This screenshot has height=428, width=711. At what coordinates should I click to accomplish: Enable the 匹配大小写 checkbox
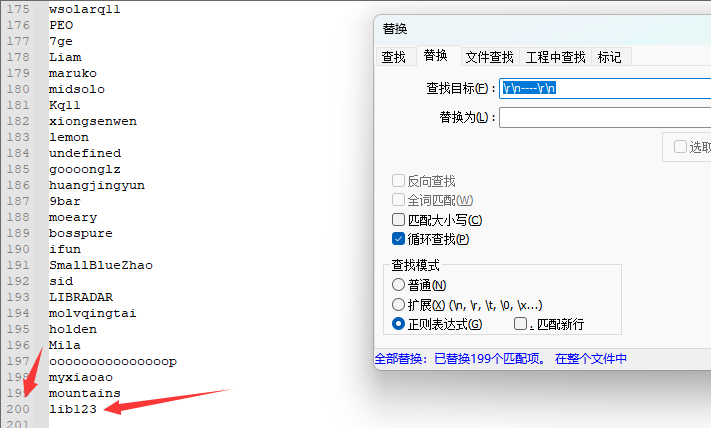coord(399,220)
